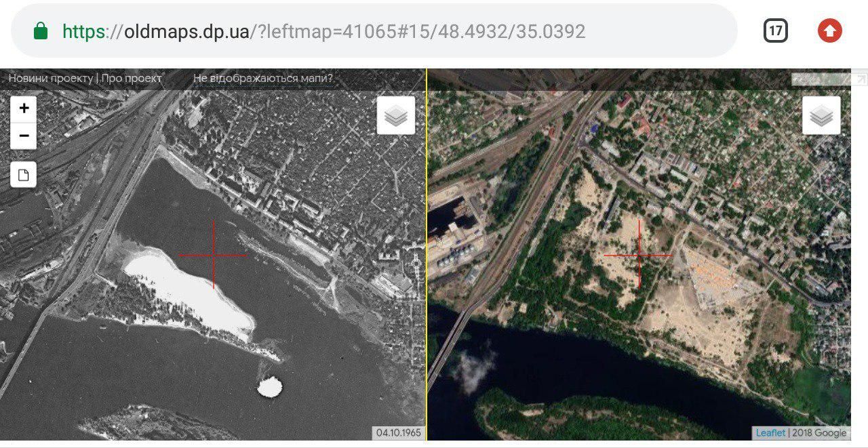Open the Новини проекту link
868x448 pixels.
pyautogui.click(x=51, y=79)
